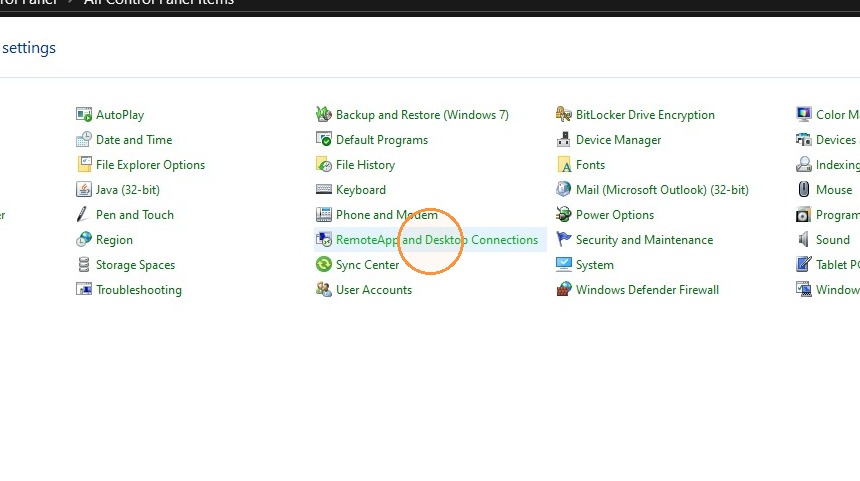Open System link

pyautogui.click(x=595, y=265)
